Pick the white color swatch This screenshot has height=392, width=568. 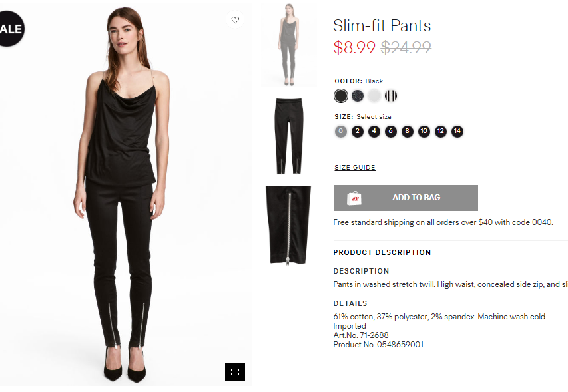374,96
